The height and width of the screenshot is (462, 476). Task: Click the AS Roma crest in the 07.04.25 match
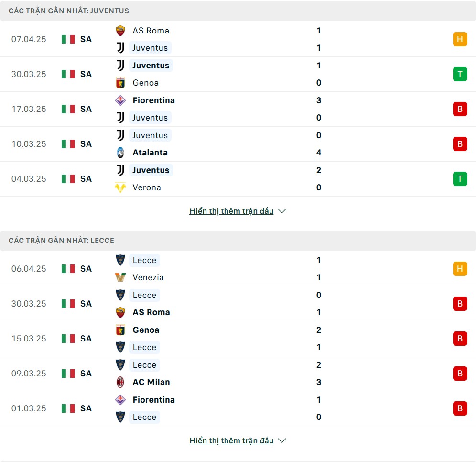[120, 31]
